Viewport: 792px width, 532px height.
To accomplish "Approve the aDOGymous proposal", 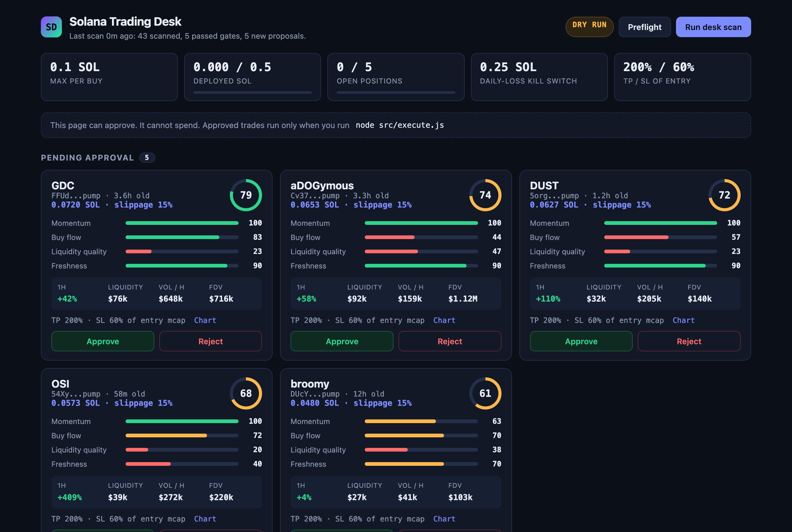I will pyautogui.click(x=342, y=341).
